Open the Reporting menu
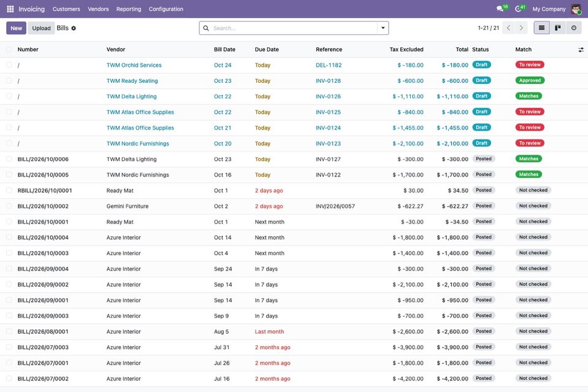588x392 pixels. [129, 9]
